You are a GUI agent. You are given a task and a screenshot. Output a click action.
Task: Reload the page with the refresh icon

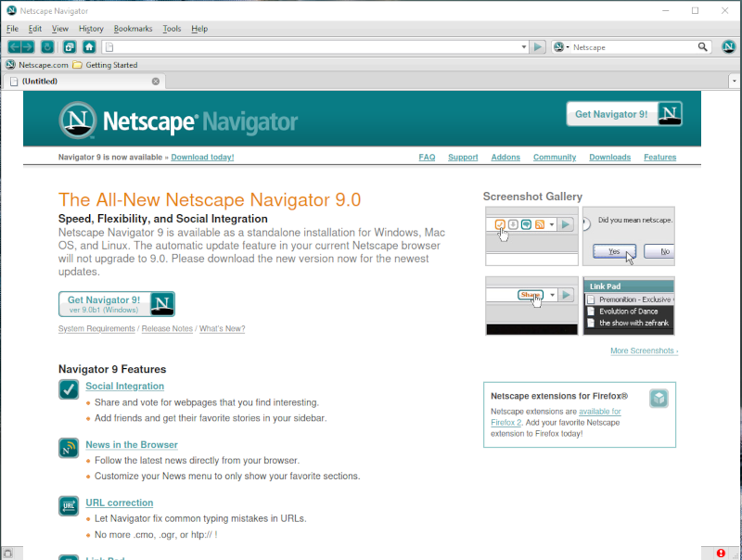47,47
